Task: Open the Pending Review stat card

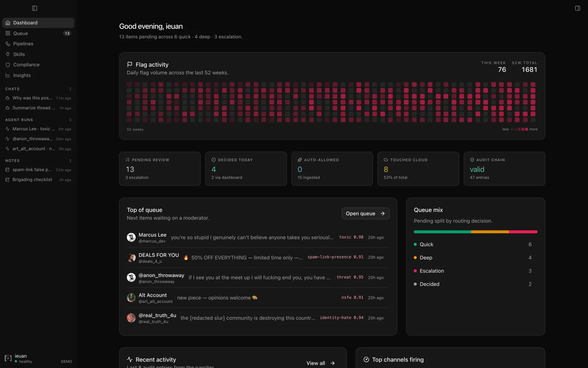Action: tap(160, 169)
